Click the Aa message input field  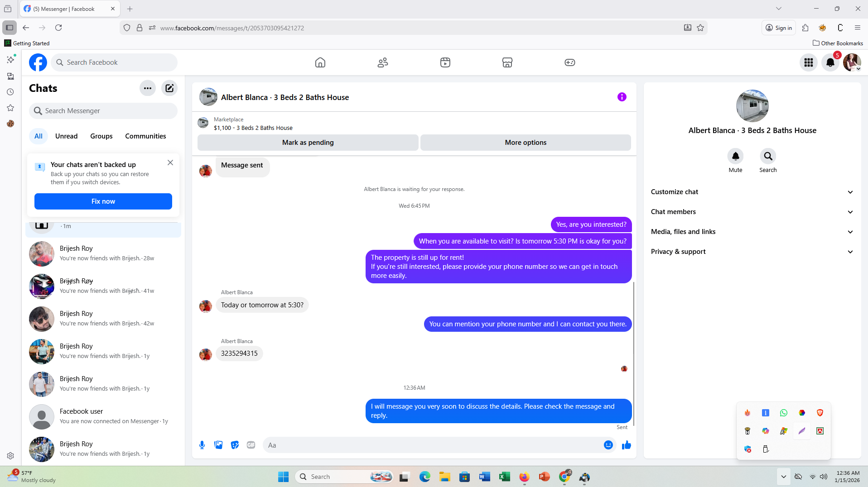click(433, 445)
